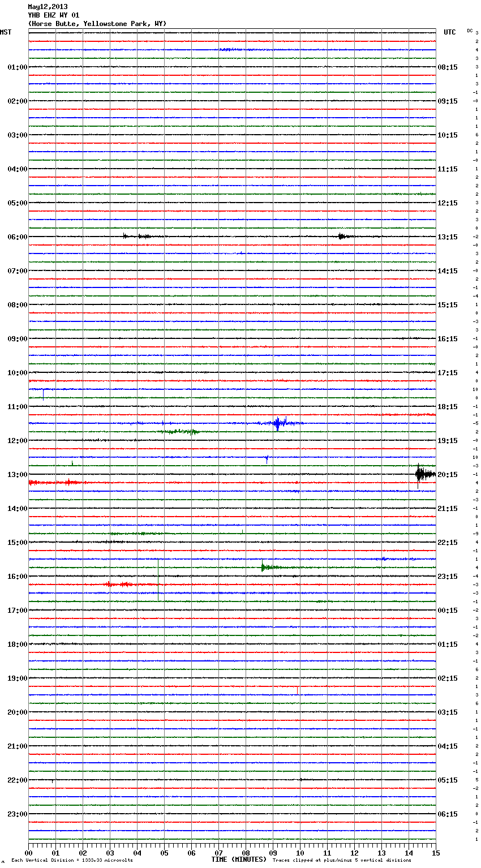The width and height of the screenshot is (481, 868).
Task: Select the 11:00 MST time label
Action: point(17,407)
